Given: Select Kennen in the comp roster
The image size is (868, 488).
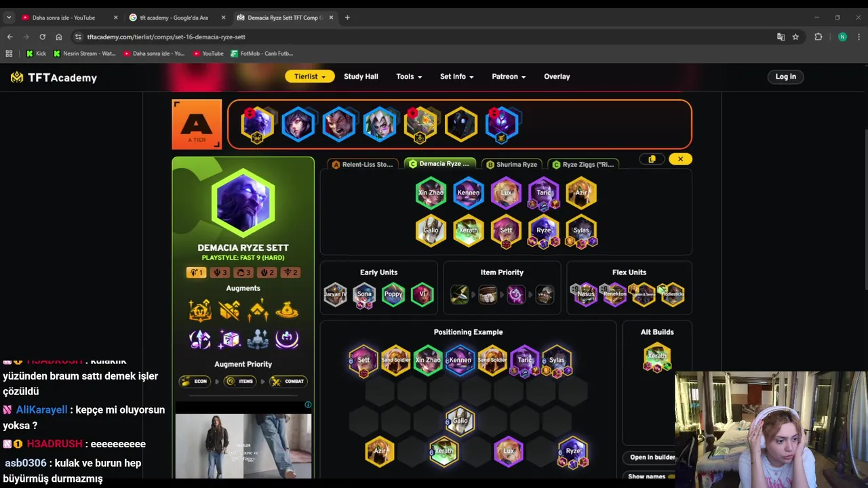Looking at the screenshot, I should tap(469, 192).
